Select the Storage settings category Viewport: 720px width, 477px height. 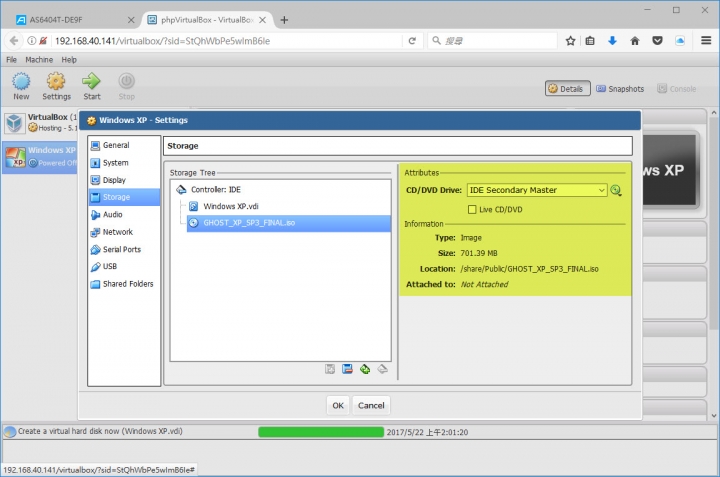tap(124, 197)
